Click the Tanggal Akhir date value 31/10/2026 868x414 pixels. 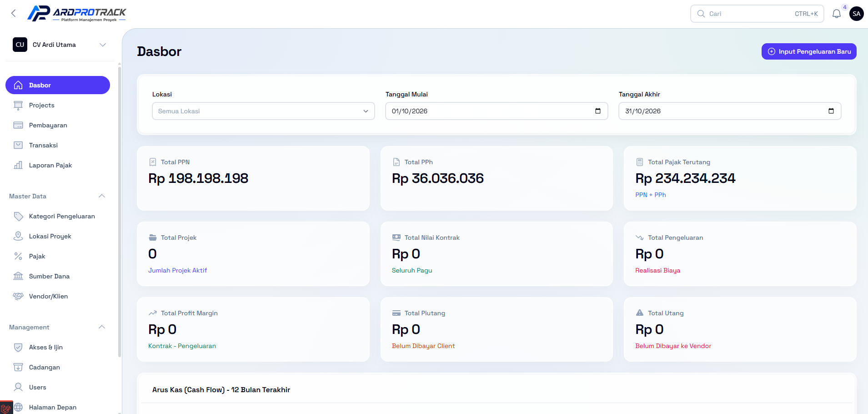(x=643, y=111)
